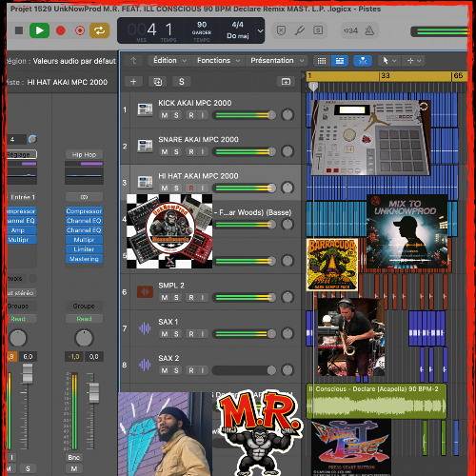Open the Mastering plugin slot
Screen dimensions: 476x476
coord(84,259)
